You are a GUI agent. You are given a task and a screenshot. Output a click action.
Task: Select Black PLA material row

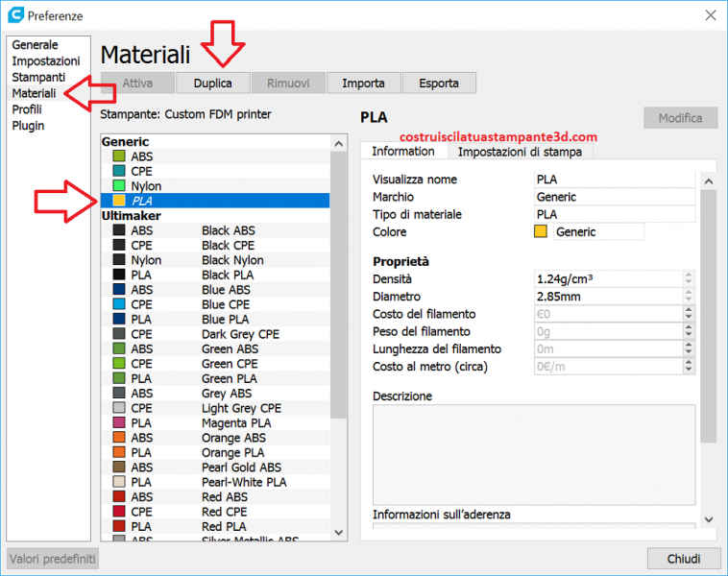[215, 276]
